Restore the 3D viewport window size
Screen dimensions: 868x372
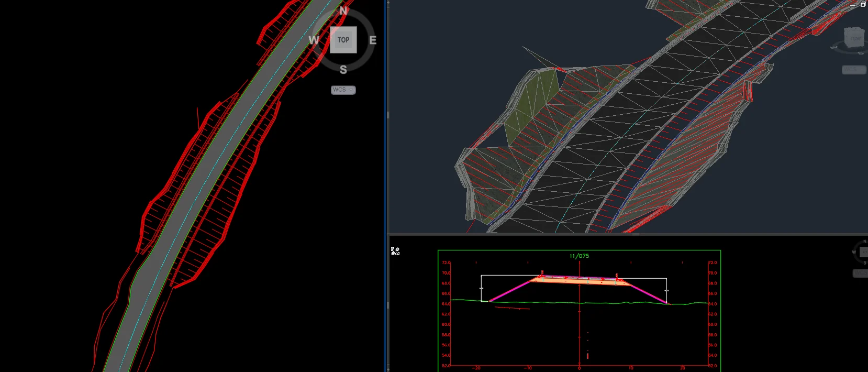(863, 4)
